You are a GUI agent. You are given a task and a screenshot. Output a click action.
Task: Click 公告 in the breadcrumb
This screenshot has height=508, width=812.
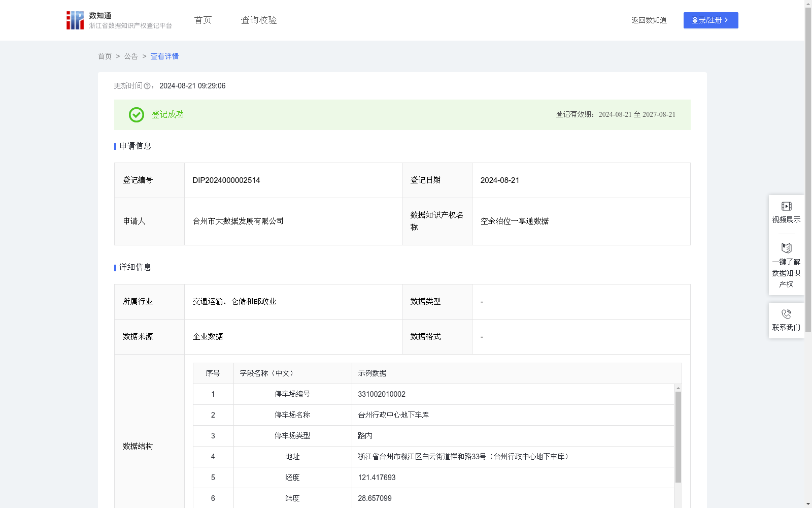pos(131,56)
